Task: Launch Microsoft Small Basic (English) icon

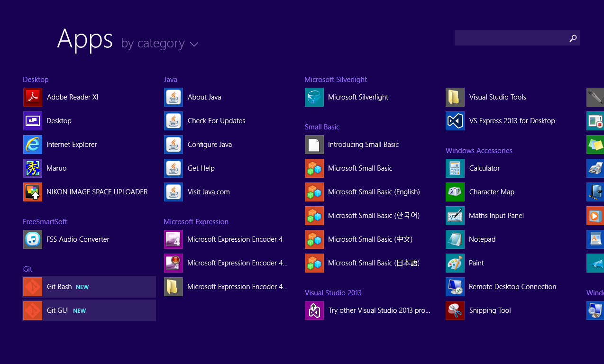Action: pyautogui.click(x=314, y=192)
